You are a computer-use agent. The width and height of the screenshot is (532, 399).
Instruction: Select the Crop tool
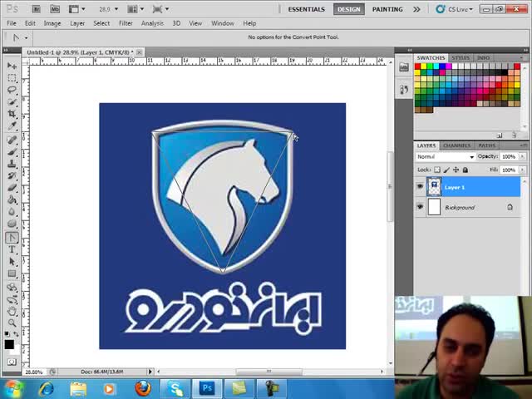click(x=12, y=114)
